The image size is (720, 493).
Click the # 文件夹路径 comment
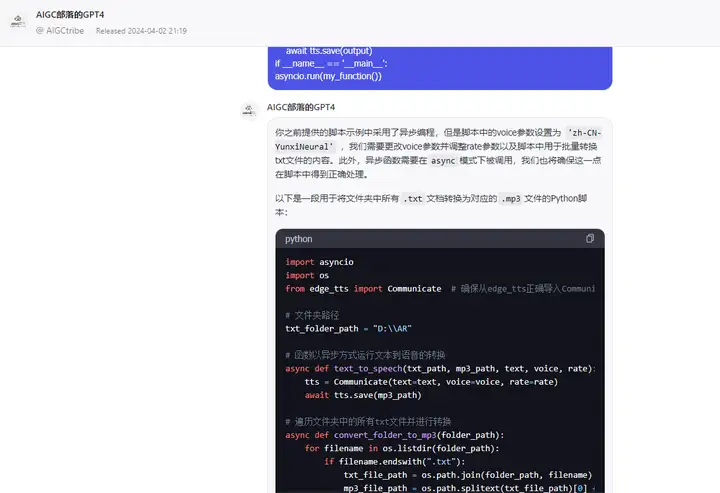coord(312,315)
